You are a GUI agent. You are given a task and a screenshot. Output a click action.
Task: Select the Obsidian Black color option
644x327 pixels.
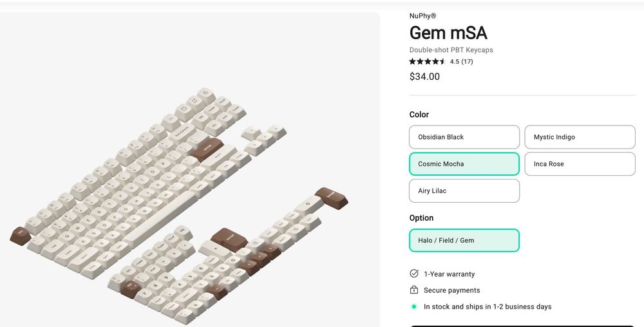(464, 137)
